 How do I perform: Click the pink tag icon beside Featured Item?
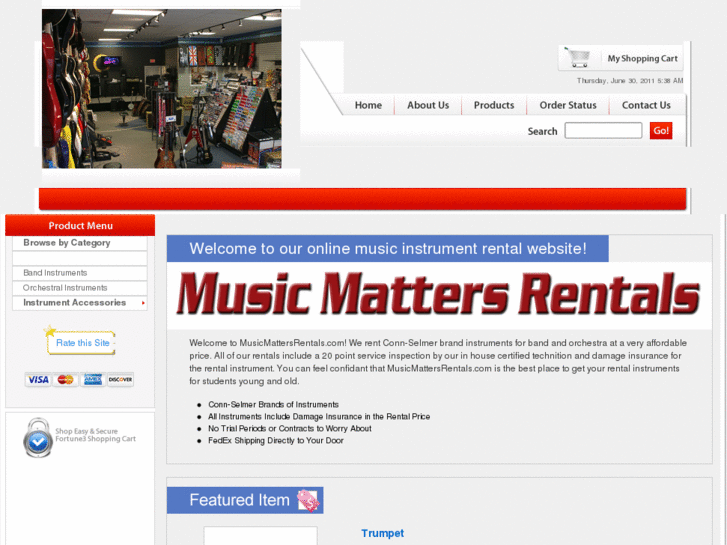(308, 500)
